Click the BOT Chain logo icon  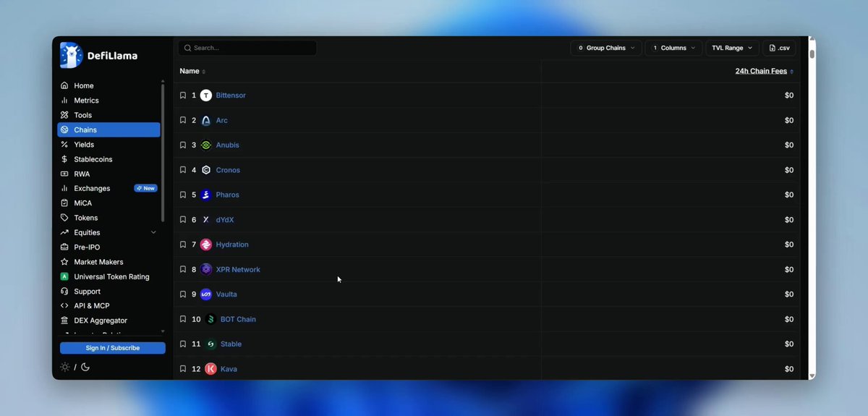click(x=210, y=319)
